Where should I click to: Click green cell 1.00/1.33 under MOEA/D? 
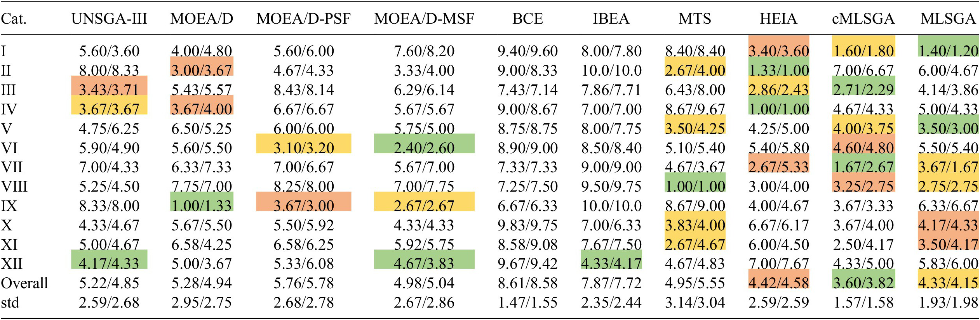click(202, 206)
